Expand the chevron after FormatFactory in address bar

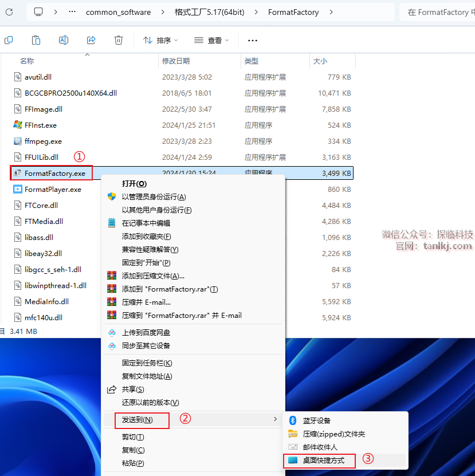(332, 12)
